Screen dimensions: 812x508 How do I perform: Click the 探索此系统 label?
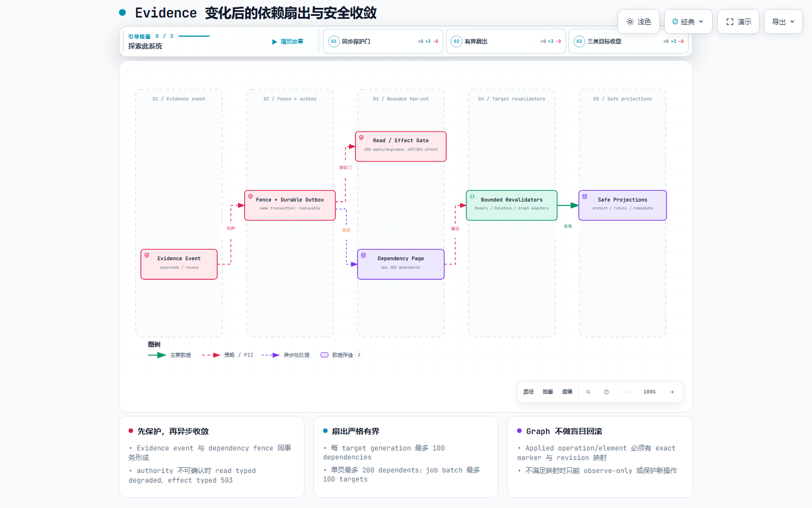pyautogui.click(x=145, y=46)
